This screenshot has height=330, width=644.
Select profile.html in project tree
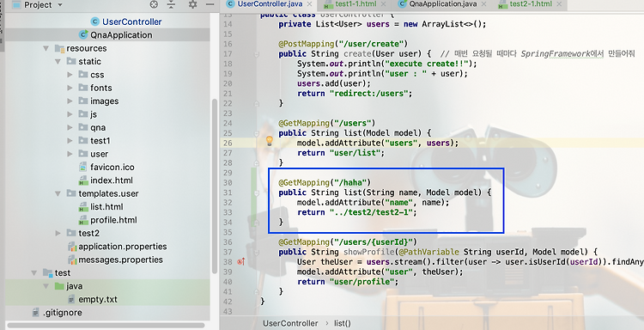click(113, 220)
